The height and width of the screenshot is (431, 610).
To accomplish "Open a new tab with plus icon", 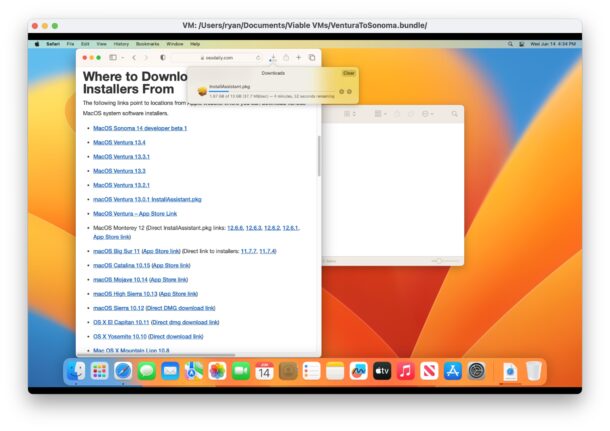I will (299, 57).
